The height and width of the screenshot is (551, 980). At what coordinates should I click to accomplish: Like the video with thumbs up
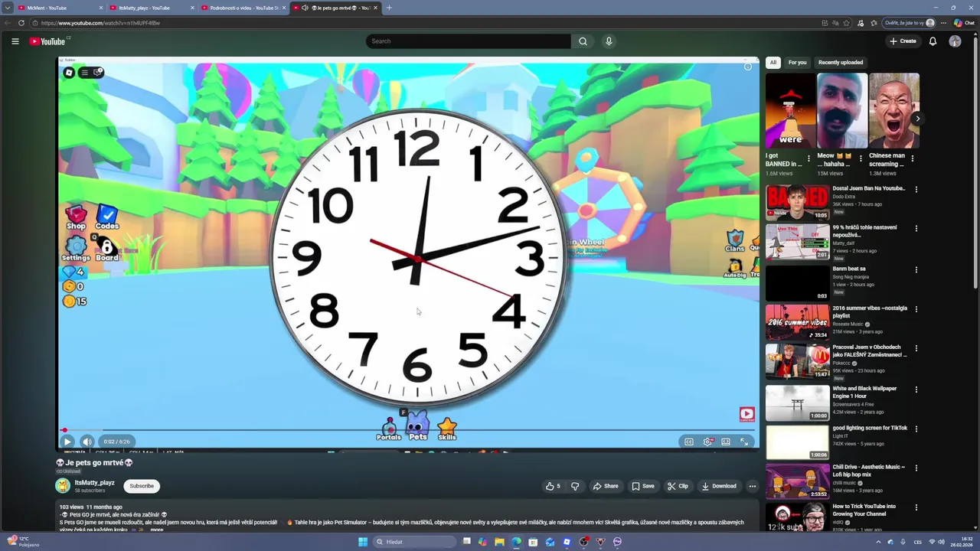point(553,486)
